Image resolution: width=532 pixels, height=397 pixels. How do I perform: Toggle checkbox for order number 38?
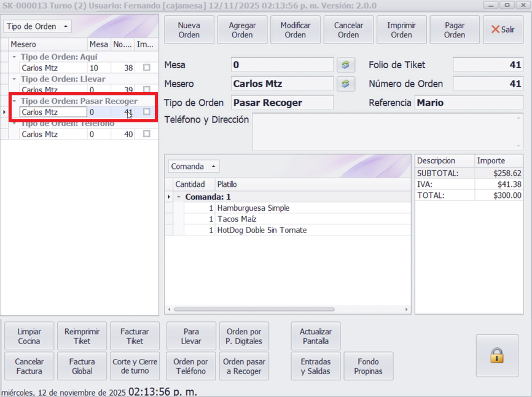click(x=146, y=68)
